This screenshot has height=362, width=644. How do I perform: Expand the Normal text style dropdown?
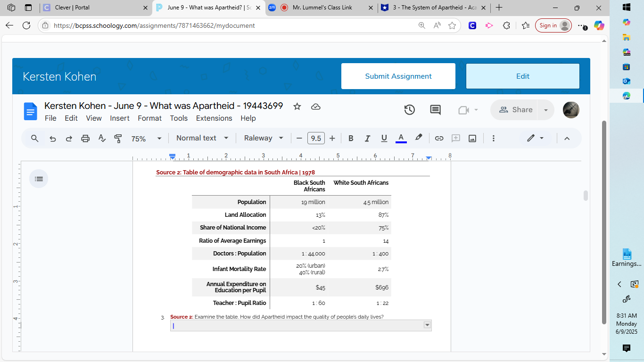202,138
